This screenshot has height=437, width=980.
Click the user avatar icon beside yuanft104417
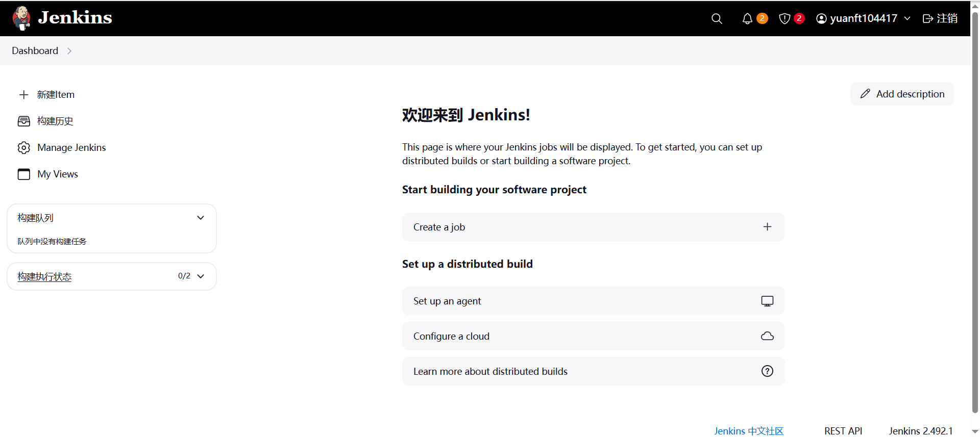(821, 19)
